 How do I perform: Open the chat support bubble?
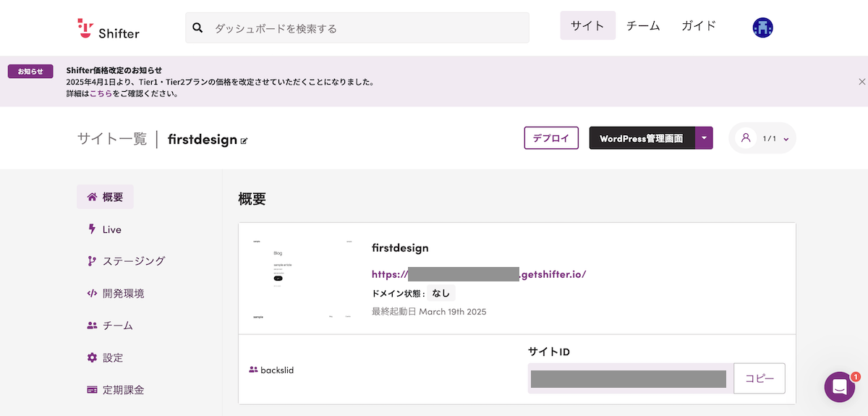[x=839, y=387]
